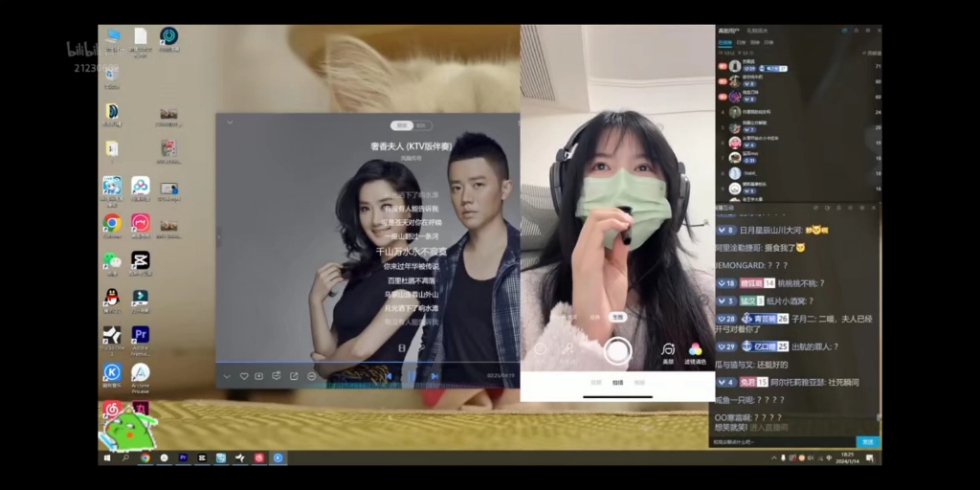This screenshot has height=490, width=980.
Task: Collapse lyrics view using top-left chevron
Action: click(x=230, y=122)
